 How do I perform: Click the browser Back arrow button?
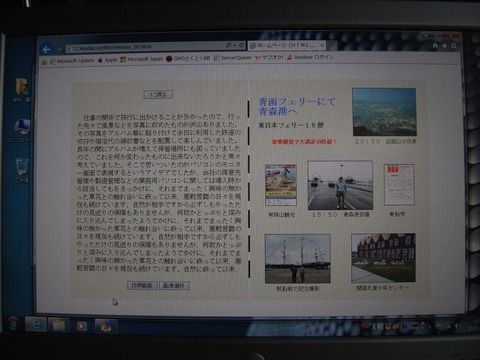46,50
